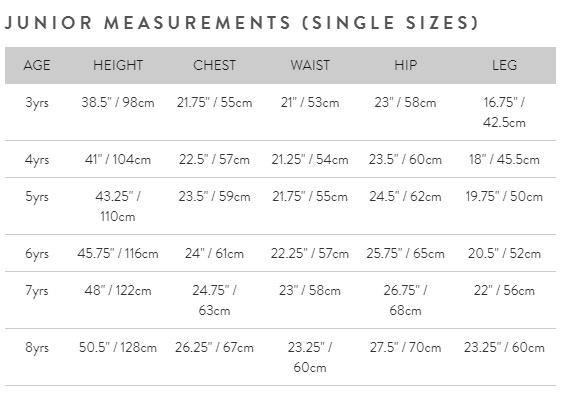
Task: Click the 22" / 56cm leg cell
Action: [504, 291]
